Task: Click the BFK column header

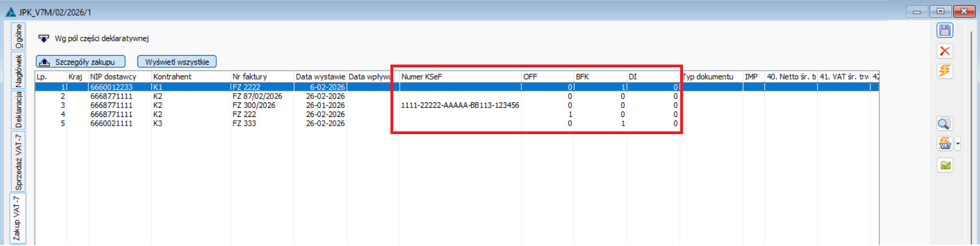Action: 600,76
